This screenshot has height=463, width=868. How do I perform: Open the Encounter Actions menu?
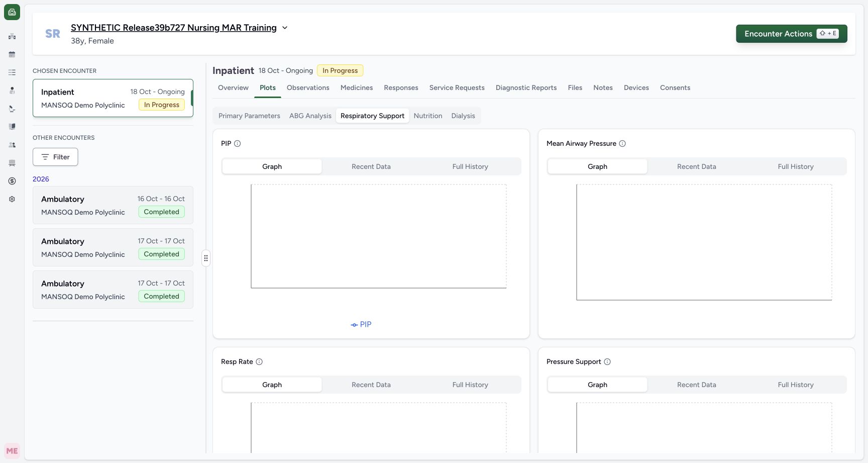(x=792, y=34)
